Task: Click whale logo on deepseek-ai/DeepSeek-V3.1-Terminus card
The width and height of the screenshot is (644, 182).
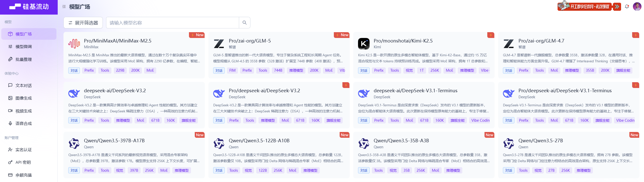Action: (x=364, y=94)
